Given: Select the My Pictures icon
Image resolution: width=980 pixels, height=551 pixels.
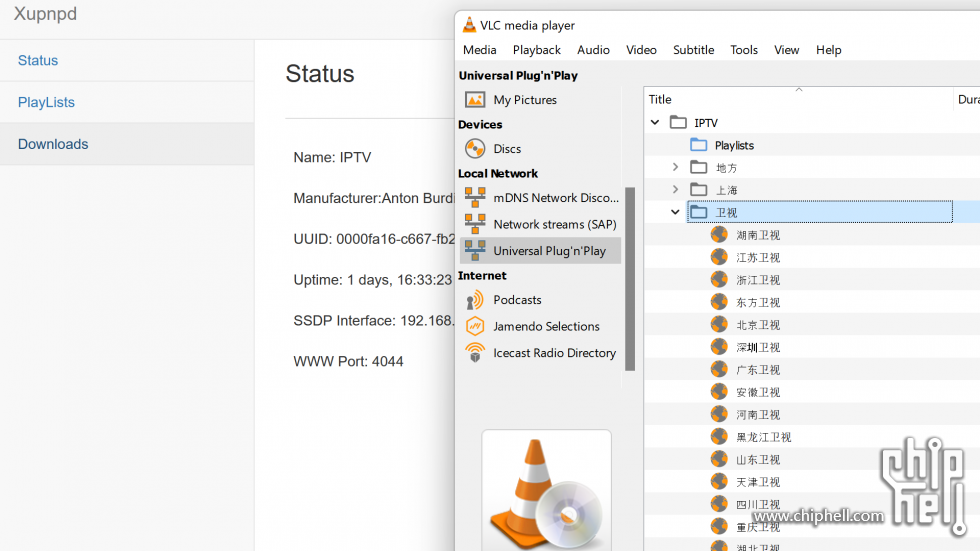Looking at the screenshot, I should (x=475, y=100).
